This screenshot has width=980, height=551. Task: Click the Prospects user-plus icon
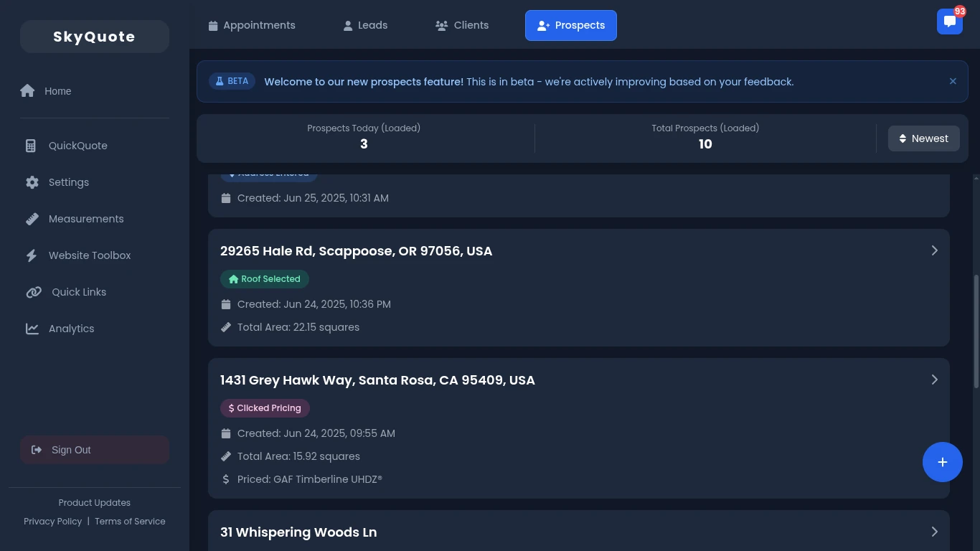(544, 26)
